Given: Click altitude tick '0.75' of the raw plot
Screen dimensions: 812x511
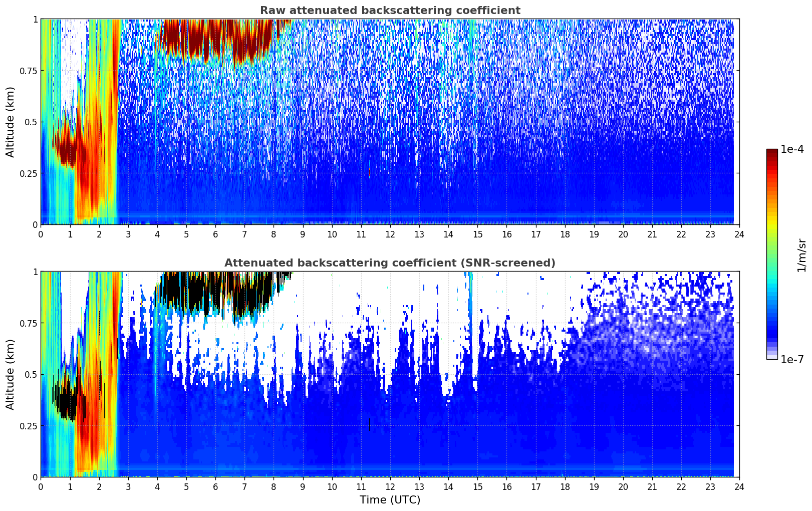Looking at the screenshot, I should [x=28, y=71].
